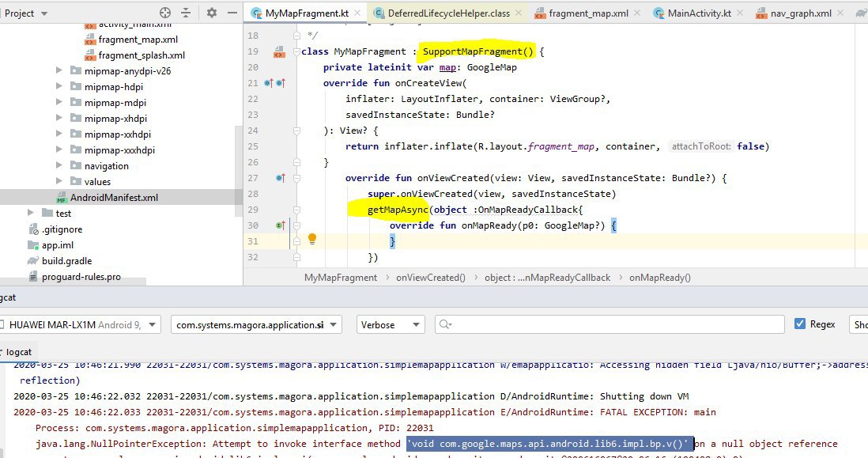Collapse fold marker at line 29

(x=296, y=210)
